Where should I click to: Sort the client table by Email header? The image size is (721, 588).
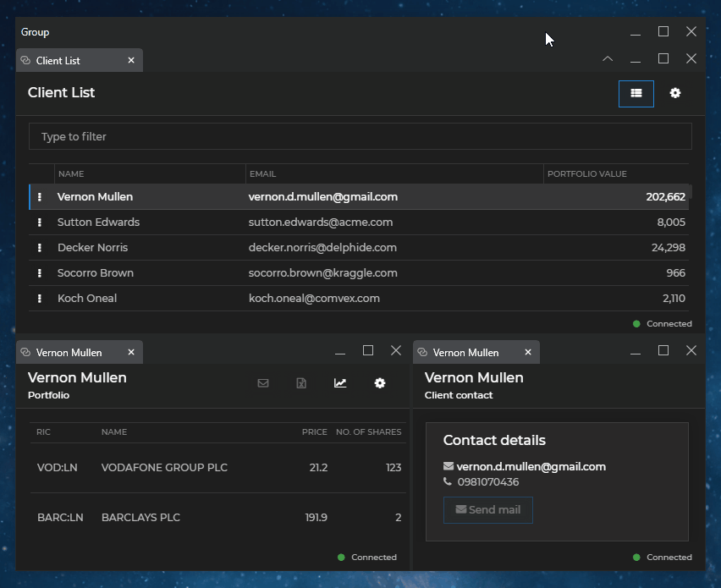coord(262,174)
